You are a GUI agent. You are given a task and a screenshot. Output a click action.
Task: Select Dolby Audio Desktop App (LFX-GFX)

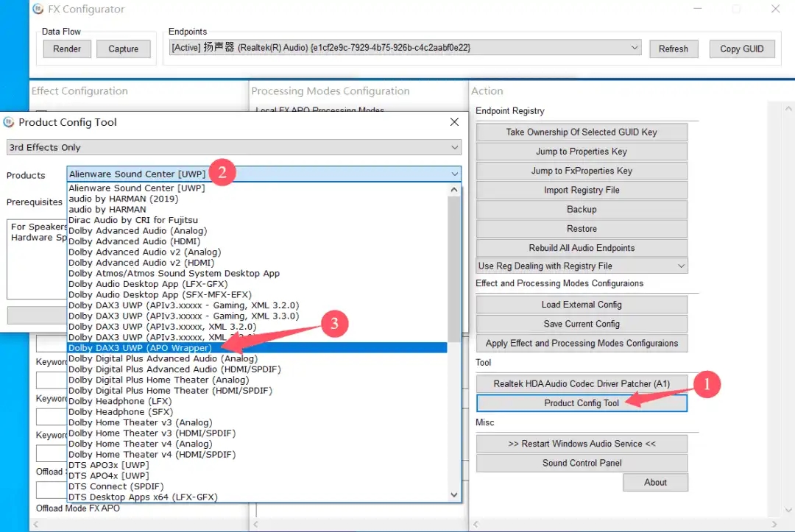258,284
